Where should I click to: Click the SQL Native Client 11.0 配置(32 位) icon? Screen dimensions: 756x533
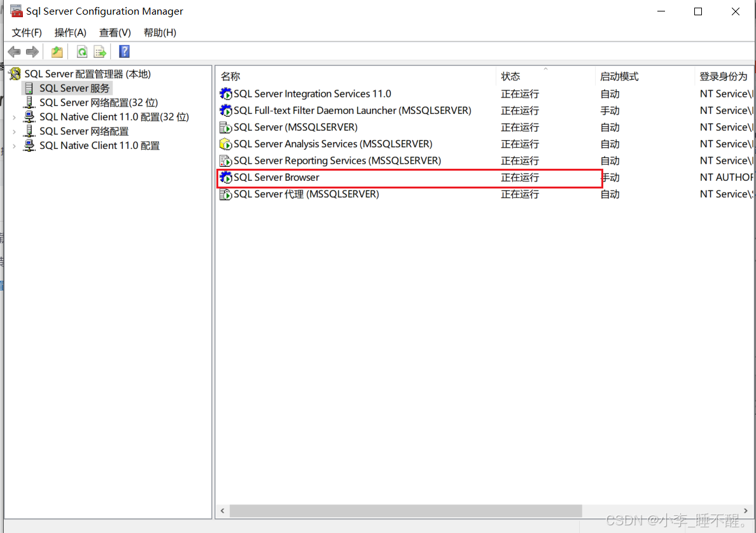coord(29,117)
